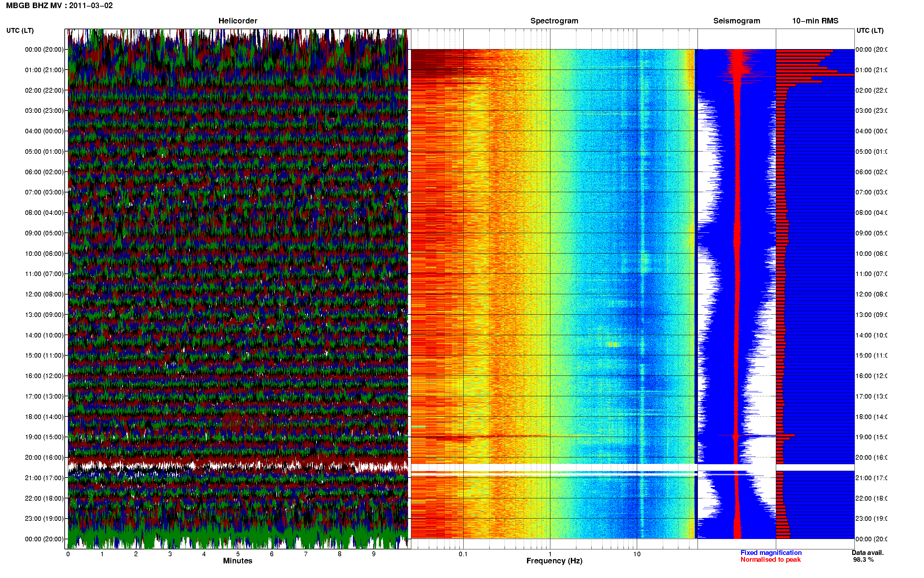The image size is (924, 578).
Task: Click the left '13:00 (09:00)' time label
Action: coord(44,315)
